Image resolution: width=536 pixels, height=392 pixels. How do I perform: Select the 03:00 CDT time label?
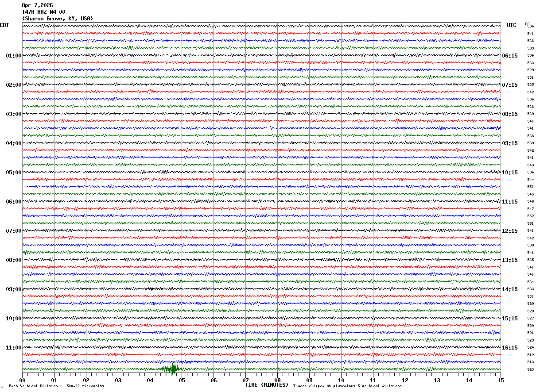[x=14, y=114]
